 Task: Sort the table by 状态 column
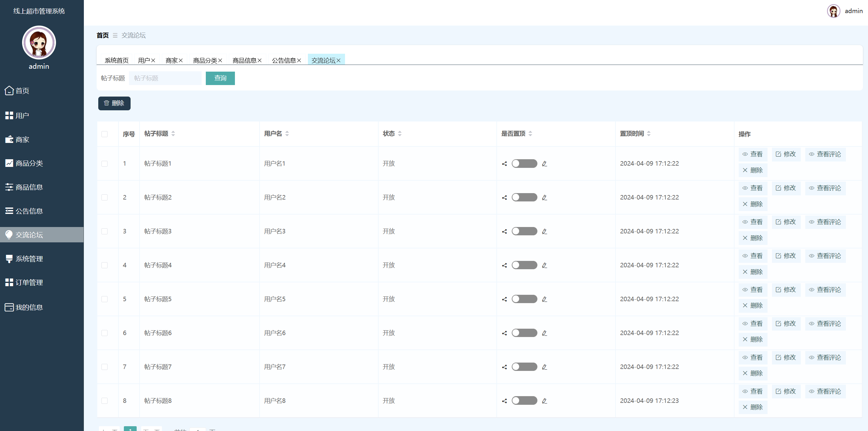coord(400,134)
